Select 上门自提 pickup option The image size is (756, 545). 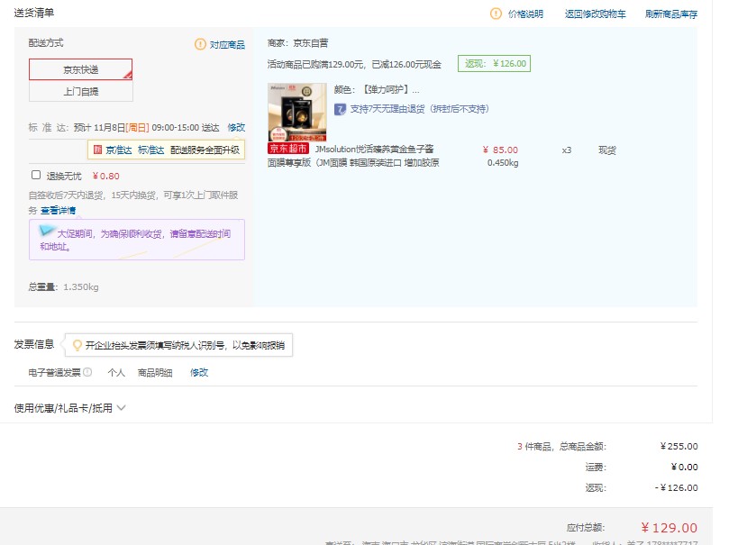tap(80, 91)
